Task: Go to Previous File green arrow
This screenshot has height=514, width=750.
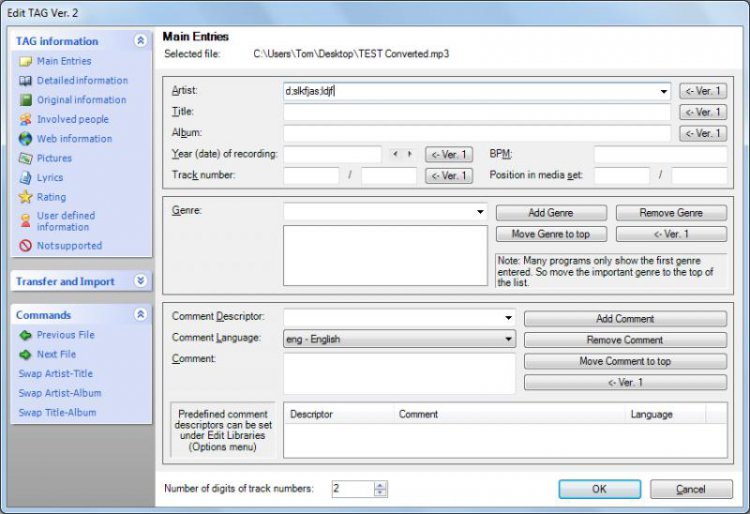Action: point(26,335)
